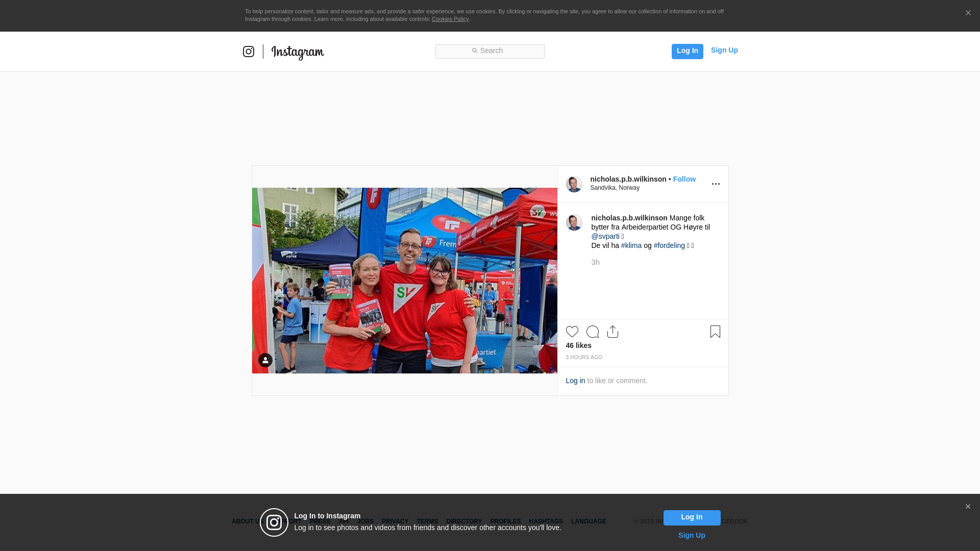Image resolution: width=980 pixels, height=551 pixels.
Task: Open profile avatar in post header
Action: pyautogui.click(x=574, y=184)
